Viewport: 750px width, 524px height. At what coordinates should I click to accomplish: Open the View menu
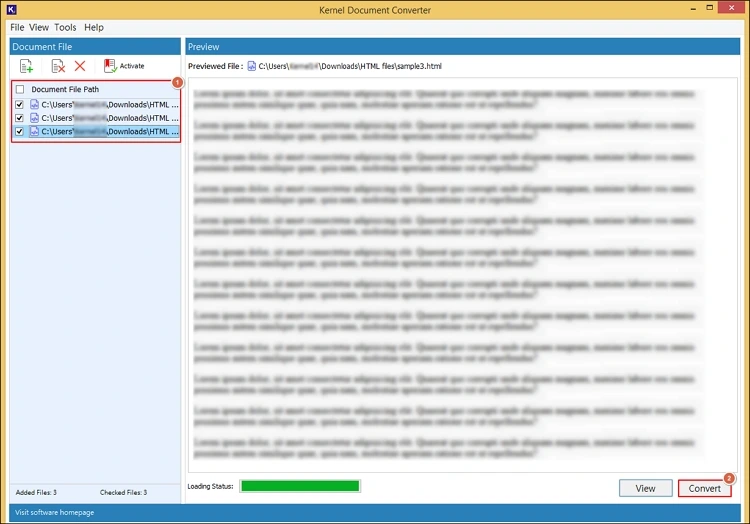coord(39,28)
